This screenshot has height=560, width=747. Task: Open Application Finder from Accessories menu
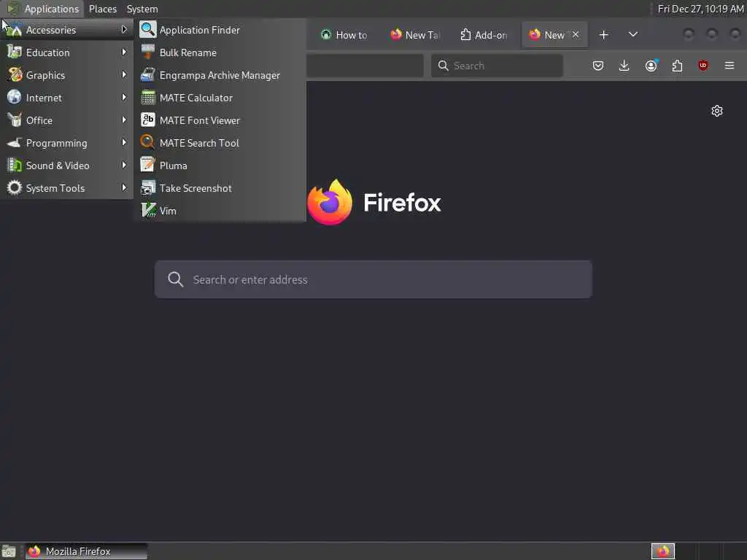[x=220, y=29]
